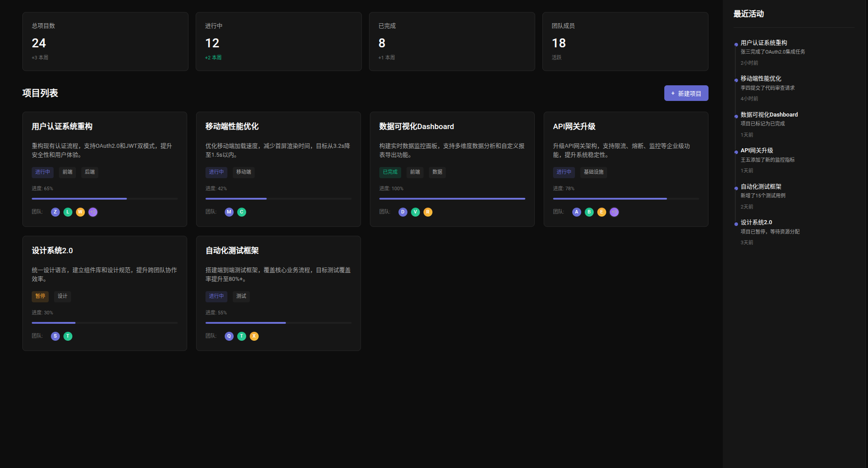Click avatar R on 数据可视化Dashboard card
This screenshot has height=468, width=868.
[x=428, y=212]
